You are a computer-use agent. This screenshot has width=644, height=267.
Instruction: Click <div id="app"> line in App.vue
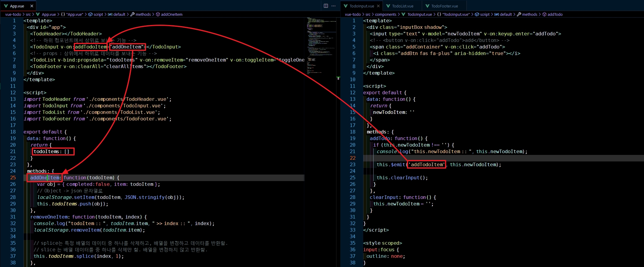point(46,27)
